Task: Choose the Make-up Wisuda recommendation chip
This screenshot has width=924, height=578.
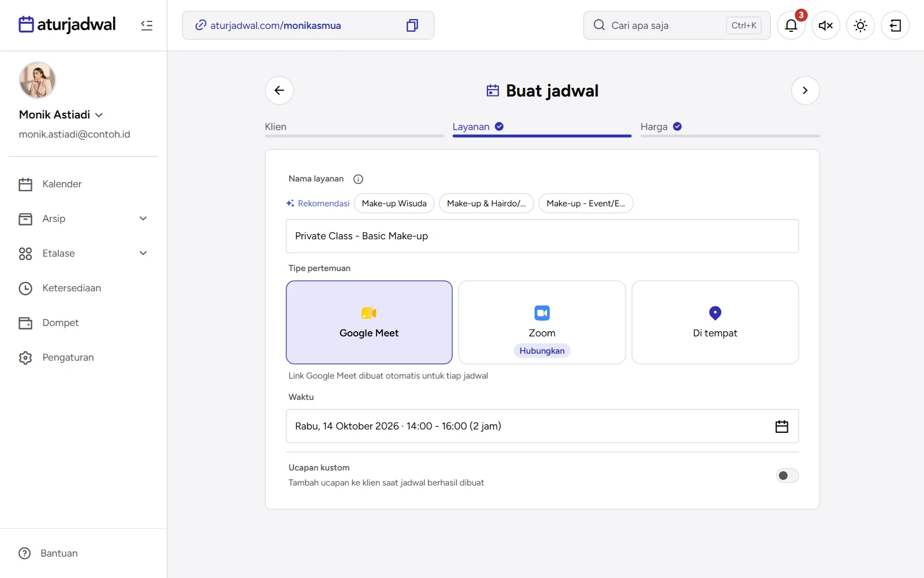Action: pyautogui.click(x=394, y=203)
